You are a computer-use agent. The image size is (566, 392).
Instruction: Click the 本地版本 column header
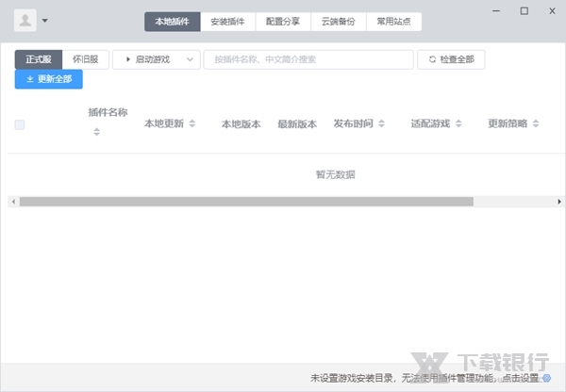(241, 124)
